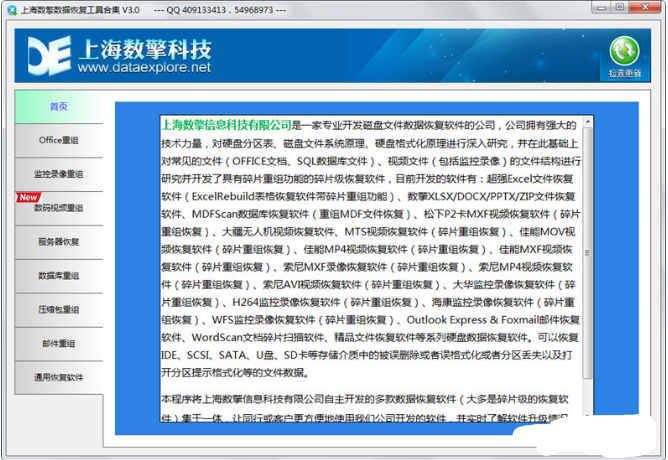Select the 数码视频重组 tab
The image size is (668, 460).
59,208
